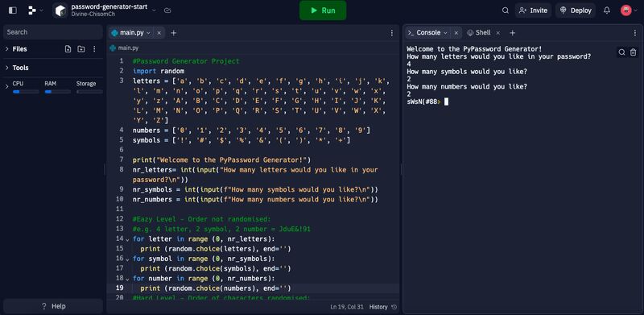Click the Eazy Level comment line
The height and width of the screenshot is (315, 644).
[202, 219]
